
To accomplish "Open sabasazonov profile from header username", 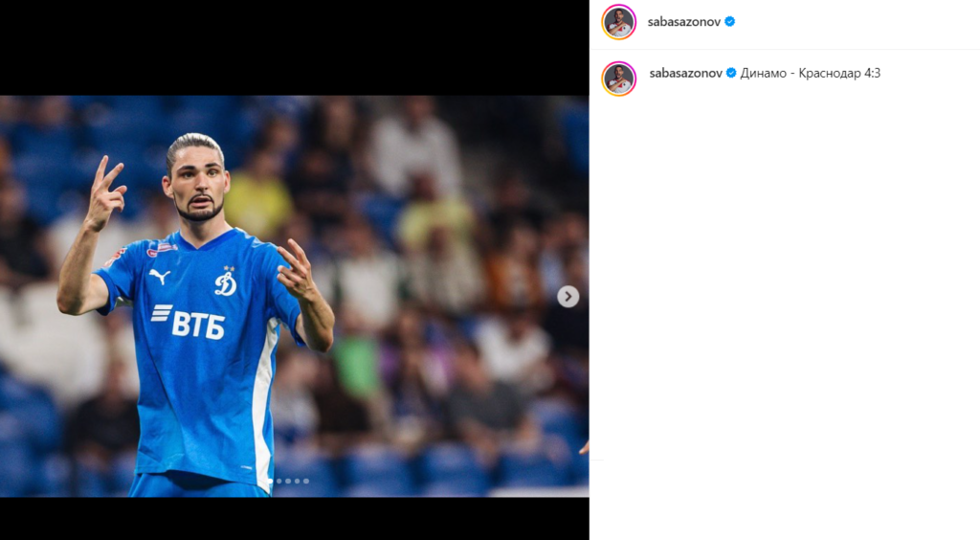I will click(x=684, y=22).
